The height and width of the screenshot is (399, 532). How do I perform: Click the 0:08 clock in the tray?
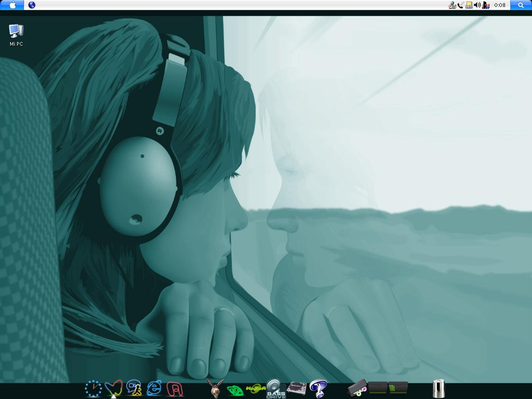click(500, 5)
